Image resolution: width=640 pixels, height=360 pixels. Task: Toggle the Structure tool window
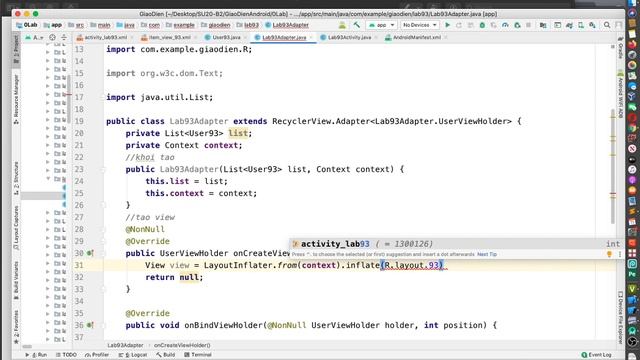(16, 178)
